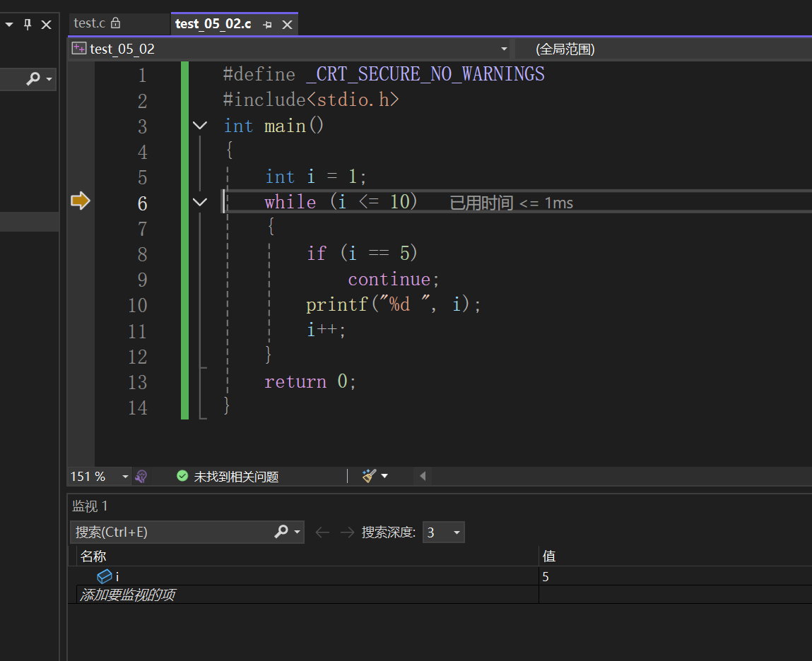
Task: Click the 值 column header
Action: (549, 556)
